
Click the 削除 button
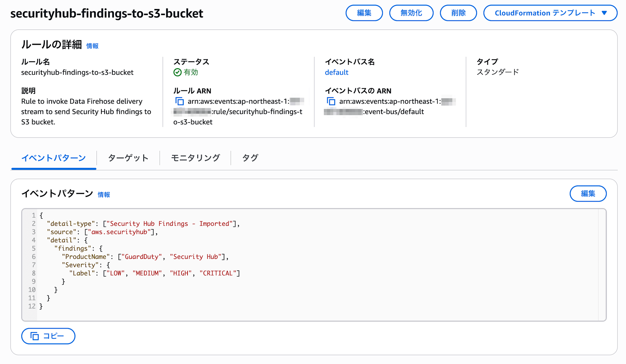458,13
